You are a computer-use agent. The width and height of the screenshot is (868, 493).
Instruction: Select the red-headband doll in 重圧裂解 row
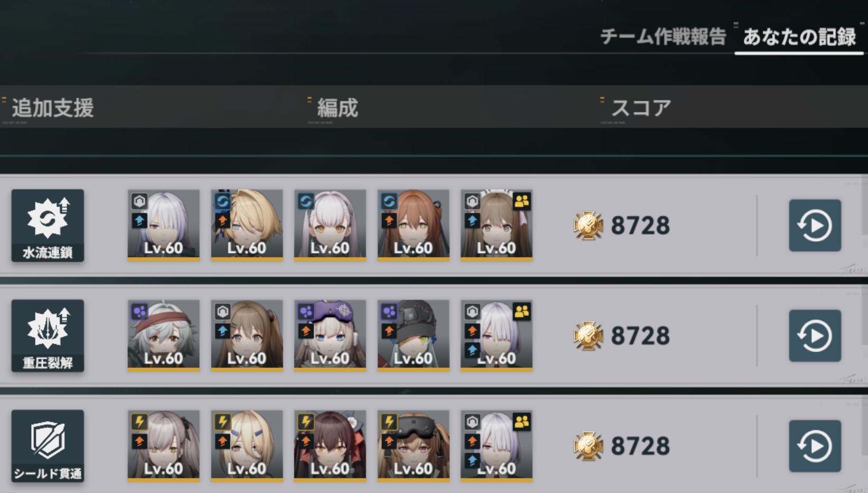pyautogui.click(x=164, y=336)
